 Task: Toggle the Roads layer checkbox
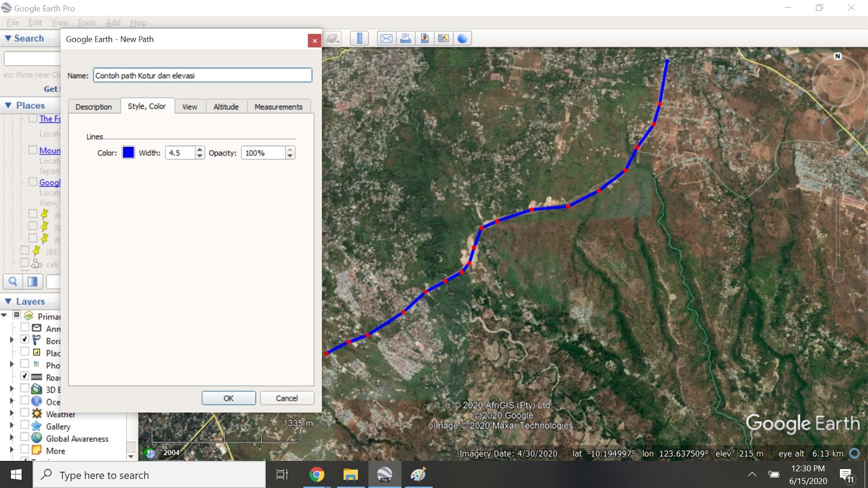point(25,375)
